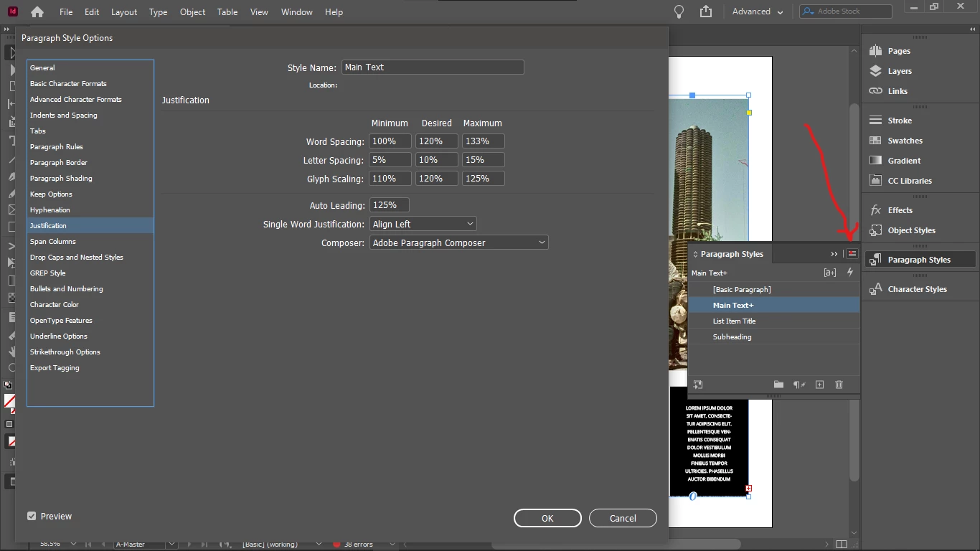
Task: Open Single Word Justification dropdown
Action: tap(423, 224)
